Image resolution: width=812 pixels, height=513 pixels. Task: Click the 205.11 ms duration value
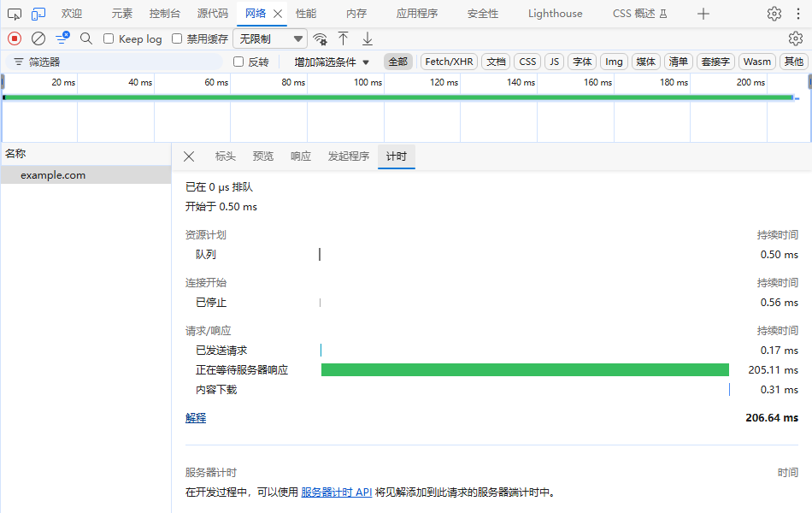tap(774, 370)
